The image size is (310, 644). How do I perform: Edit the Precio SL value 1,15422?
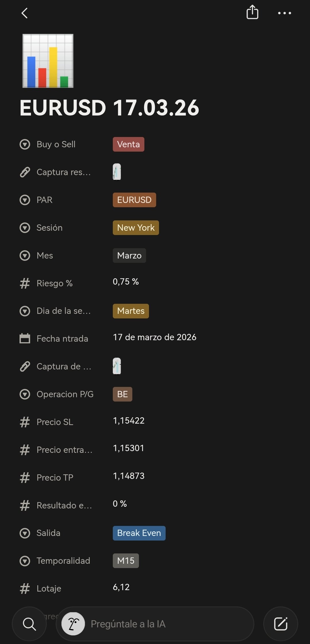coord(129,421)
